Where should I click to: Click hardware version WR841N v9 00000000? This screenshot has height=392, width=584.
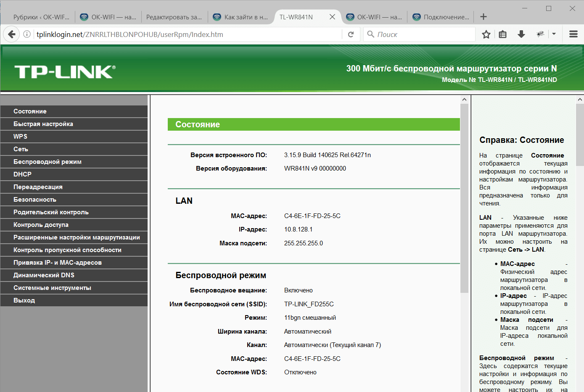315,168
